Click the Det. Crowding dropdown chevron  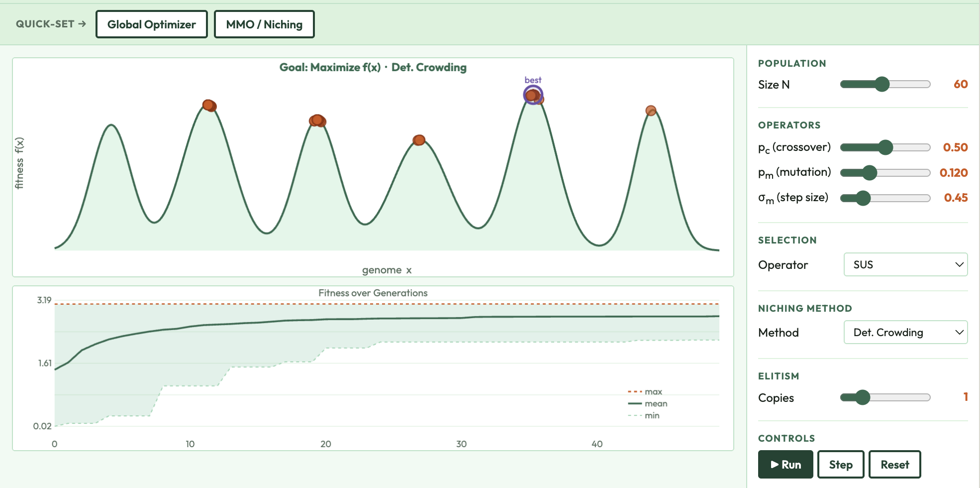pyautogui.click(x=960, y=332)
